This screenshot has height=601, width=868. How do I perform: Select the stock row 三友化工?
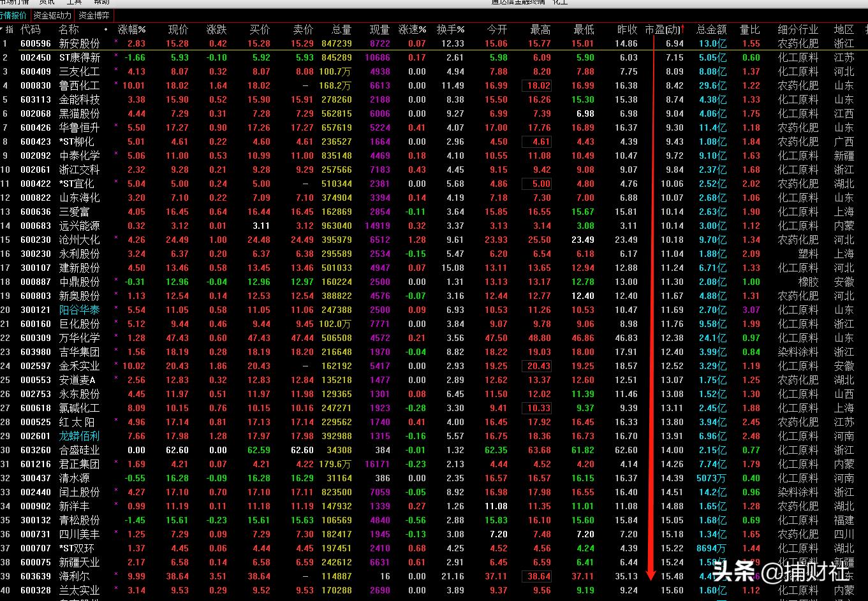point(79,71)
